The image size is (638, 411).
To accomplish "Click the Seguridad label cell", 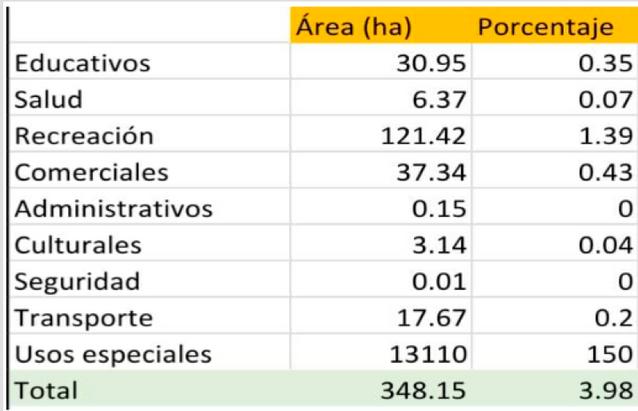I will point(150,279).
